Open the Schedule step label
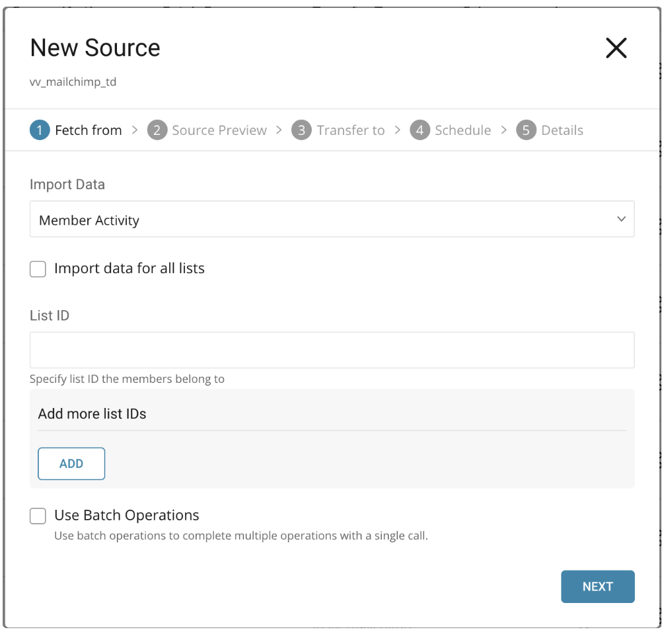This screenshot has height=644, width=666. coord(462,130)
